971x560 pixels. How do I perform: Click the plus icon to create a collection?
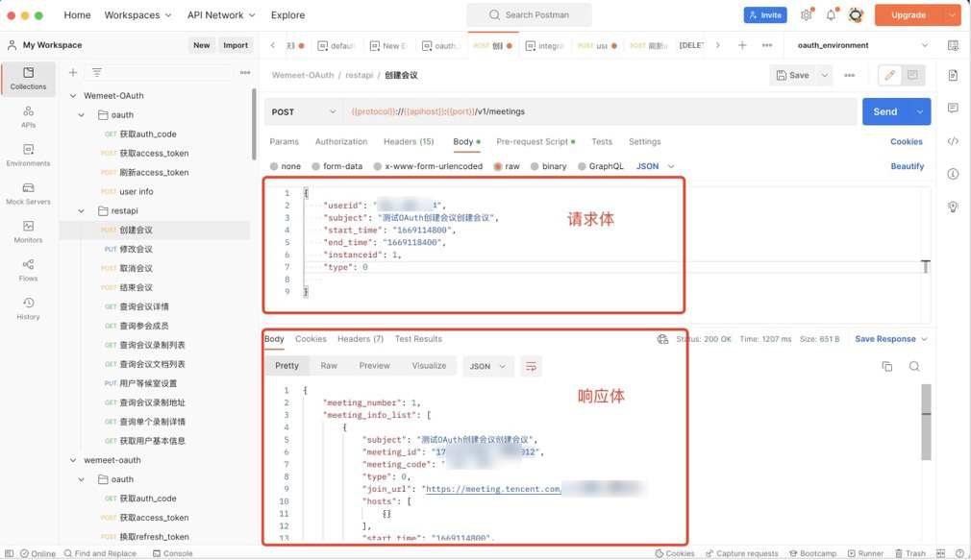point(72,72)
